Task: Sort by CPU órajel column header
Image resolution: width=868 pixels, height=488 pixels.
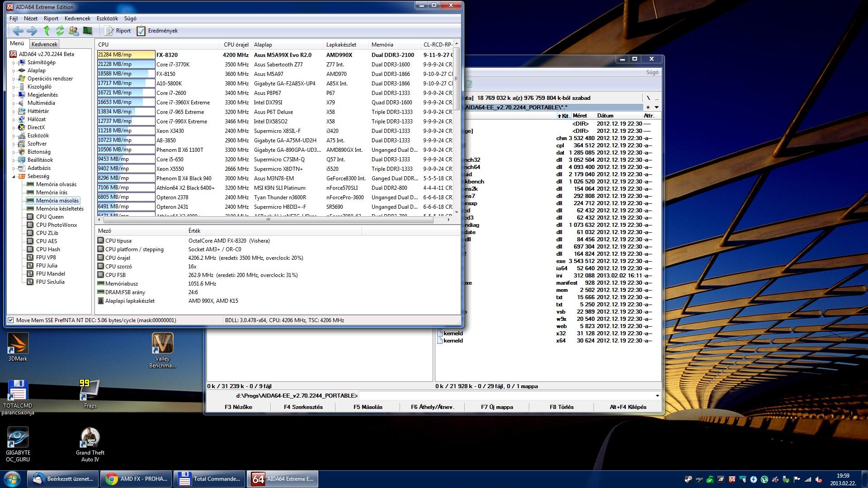Action: click(236, 45)
